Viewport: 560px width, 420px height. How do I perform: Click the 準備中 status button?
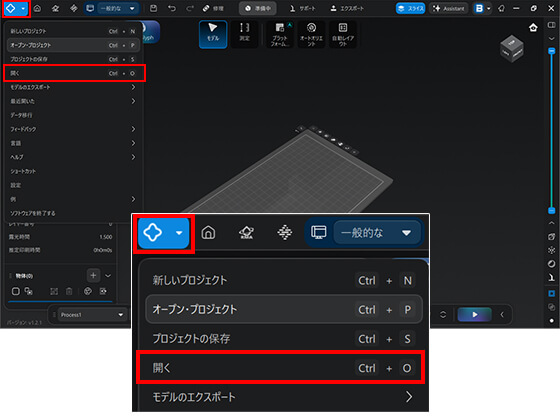pos(258,8)
